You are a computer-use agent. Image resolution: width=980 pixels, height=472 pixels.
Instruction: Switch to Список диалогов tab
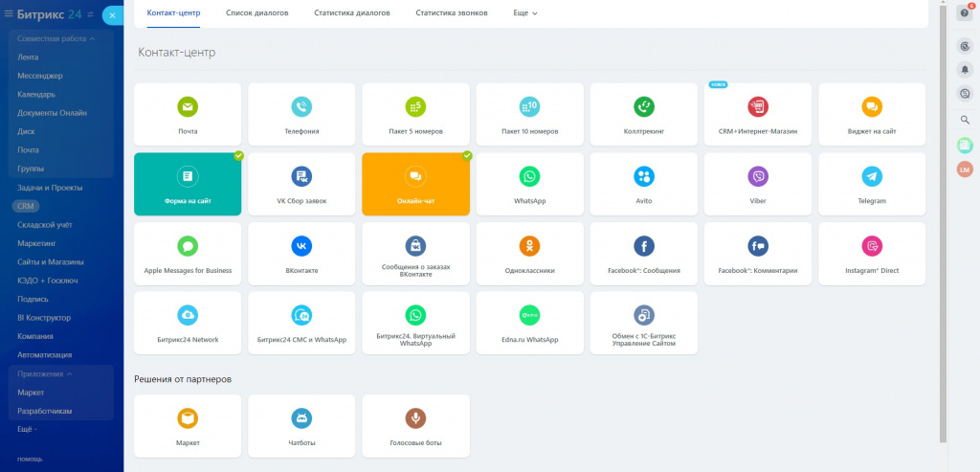(x=256, y=12)
